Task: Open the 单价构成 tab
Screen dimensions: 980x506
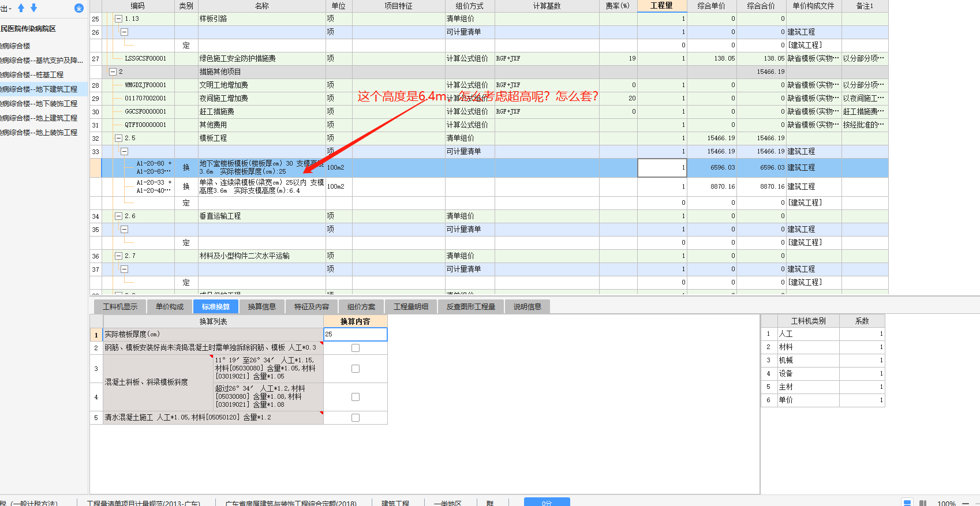Action: (170, 306)
